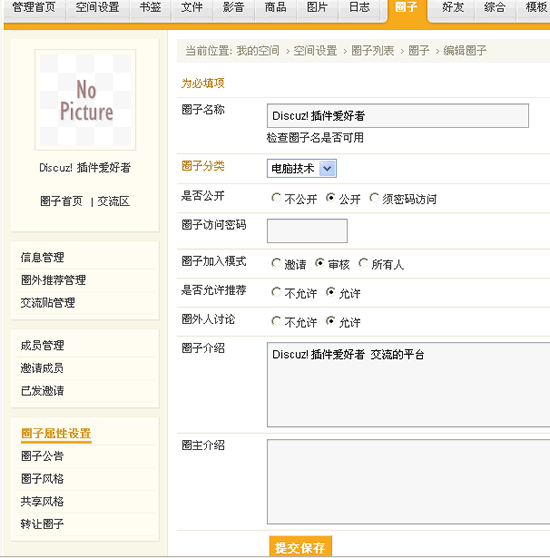Choose 审核 join mode
This screenshot has width=550, height=558.
click(319, 263)
